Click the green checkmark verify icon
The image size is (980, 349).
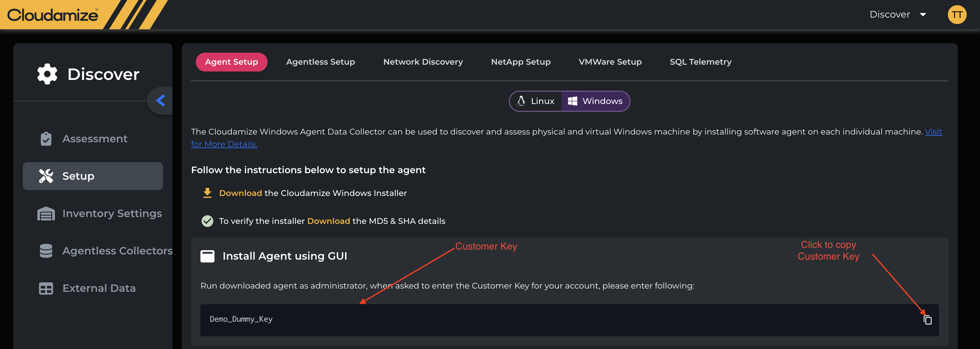point(207,221)
